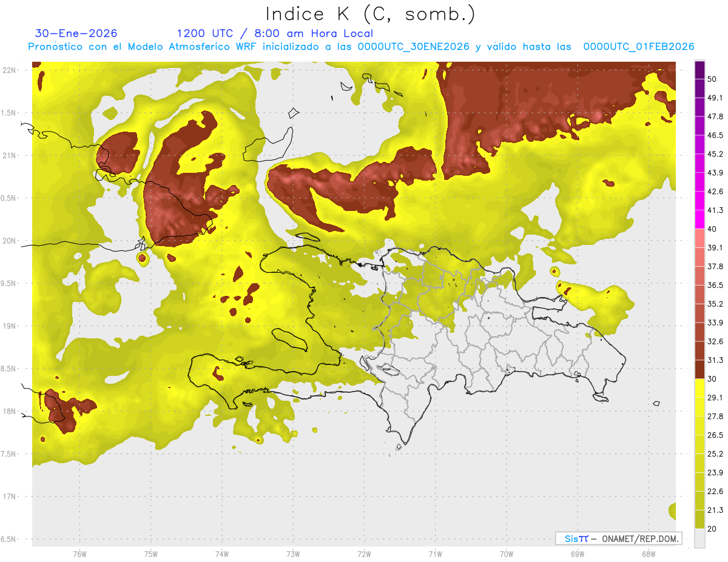Click the legend value "37.8"

tap(715, 266)
